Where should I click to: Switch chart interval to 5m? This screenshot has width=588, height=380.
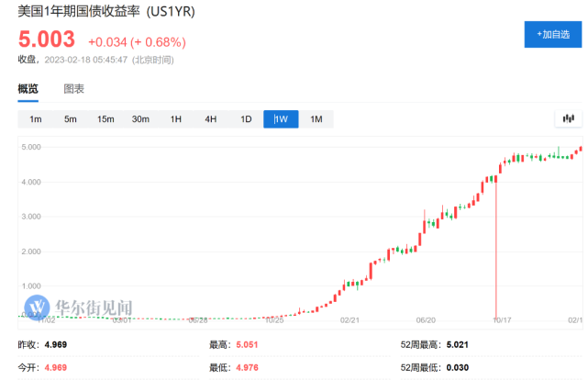[x=70, y=119]
